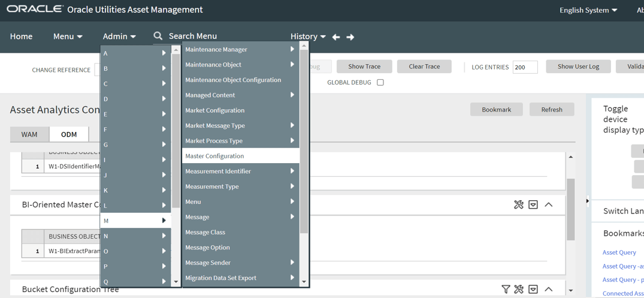This screenshot has height=298, width=644.
Task: Select letter N in Admin menu
Action: 135,236
